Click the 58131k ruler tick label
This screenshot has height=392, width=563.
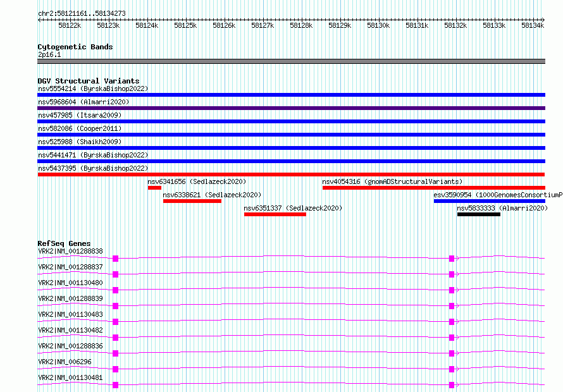417,25
